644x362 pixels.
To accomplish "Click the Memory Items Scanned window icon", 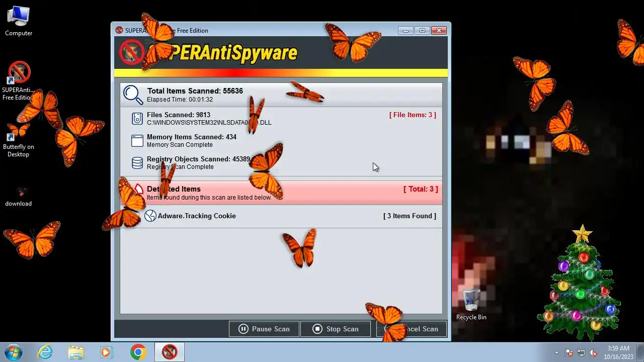I will (137, 141).
